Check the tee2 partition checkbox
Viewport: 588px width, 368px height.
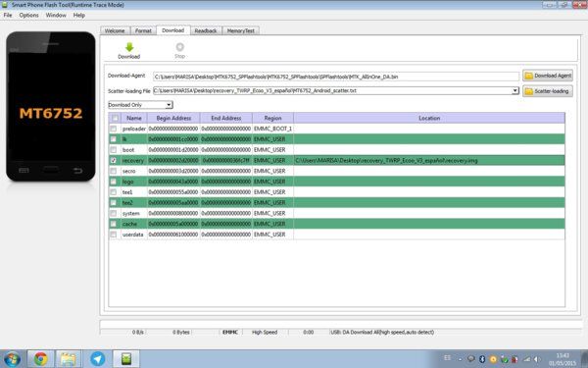tap(114, 202)
